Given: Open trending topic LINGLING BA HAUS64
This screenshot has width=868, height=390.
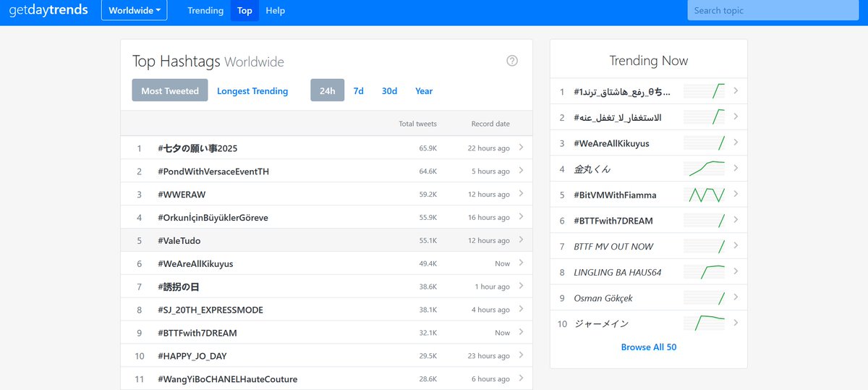Looking at the screenshot, I should pos(617,272).
